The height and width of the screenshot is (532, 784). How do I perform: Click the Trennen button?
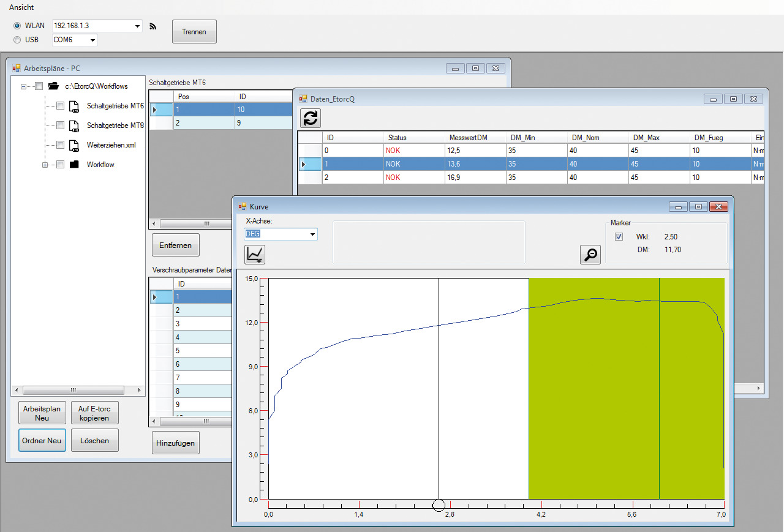pyautogui.click(x=194, y=32)
